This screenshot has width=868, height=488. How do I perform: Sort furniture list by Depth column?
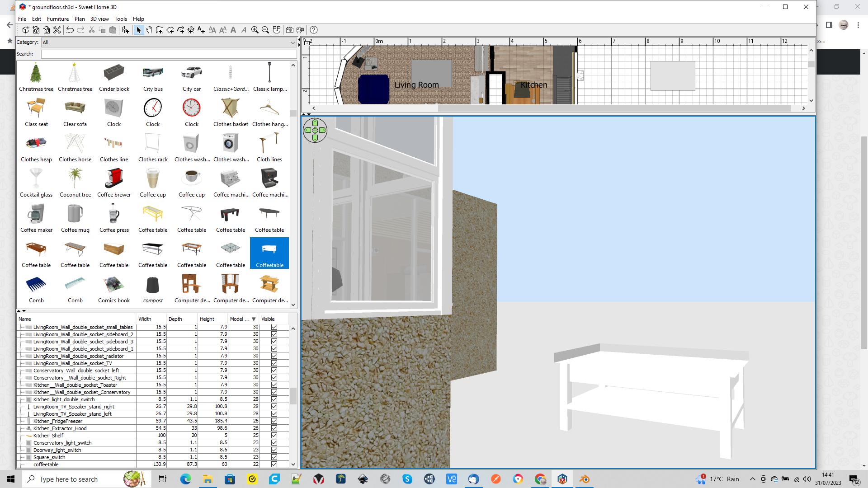pos(182,319)
